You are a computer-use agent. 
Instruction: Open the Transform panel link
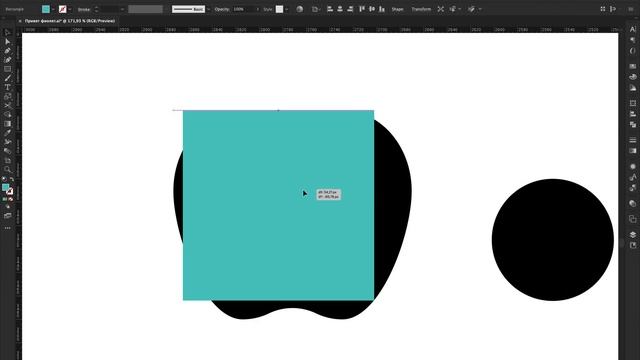(x=421, y=9)
